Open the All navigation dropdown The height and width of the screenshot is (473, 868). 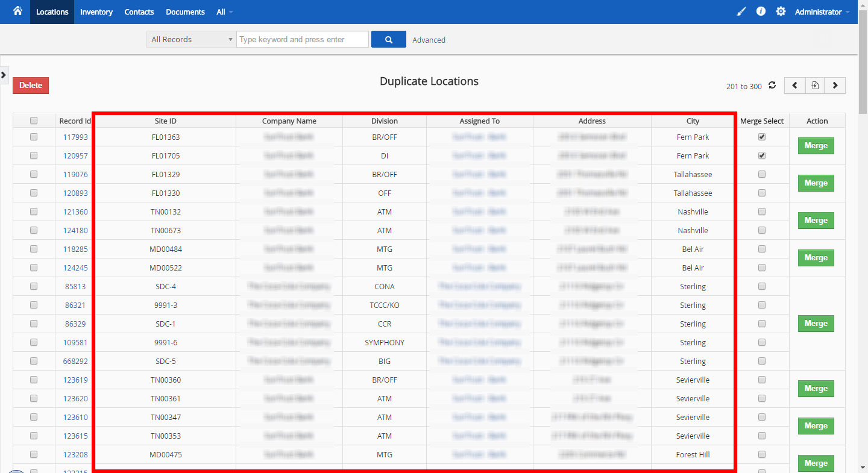(x=224, y=11)
